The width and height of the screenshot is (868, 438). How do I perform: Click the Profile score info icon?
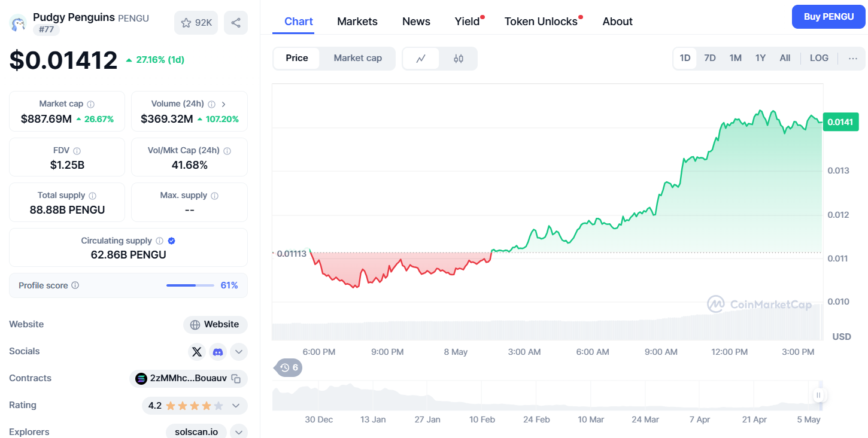[x=75, y=285]
